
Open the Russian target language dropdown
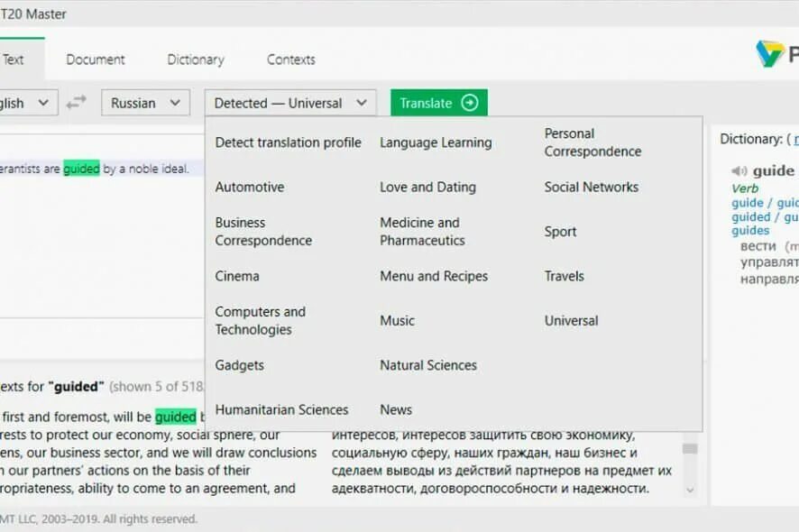[x=145, y=103]
